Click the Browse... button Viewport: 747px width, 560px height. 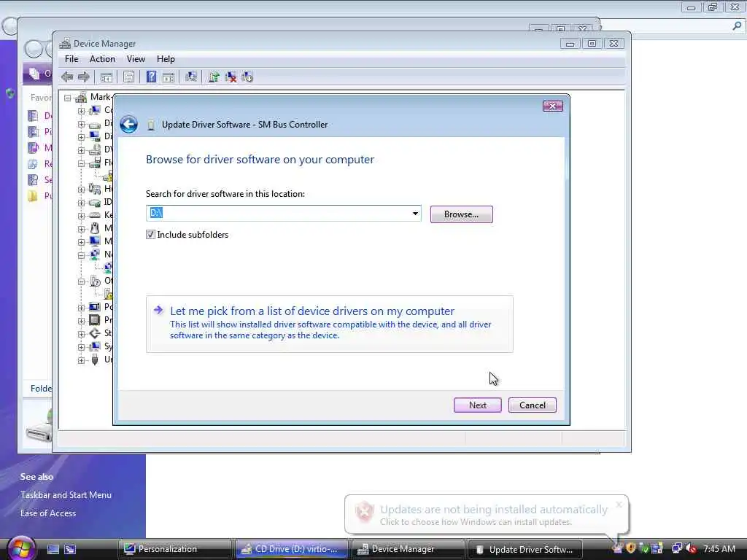coord(461,214)
